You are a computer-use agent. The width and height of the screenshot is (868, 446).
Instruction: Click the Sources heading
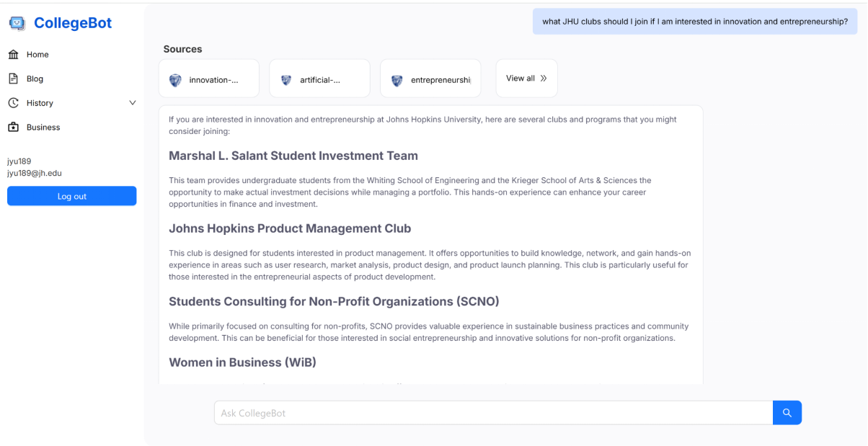coord(183,49)
